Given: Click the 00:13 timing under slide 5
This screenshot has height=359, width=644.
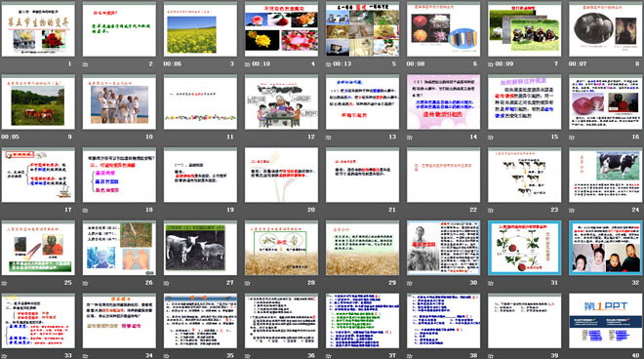Looking at the screenshot, I should 342,64.
